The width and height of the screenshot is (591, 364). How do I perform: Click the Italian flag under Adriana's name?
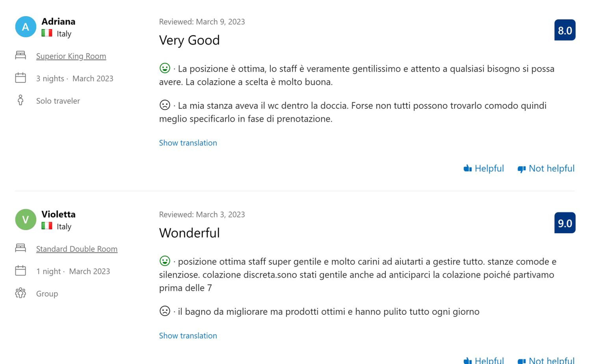click(x=47, y=33)
